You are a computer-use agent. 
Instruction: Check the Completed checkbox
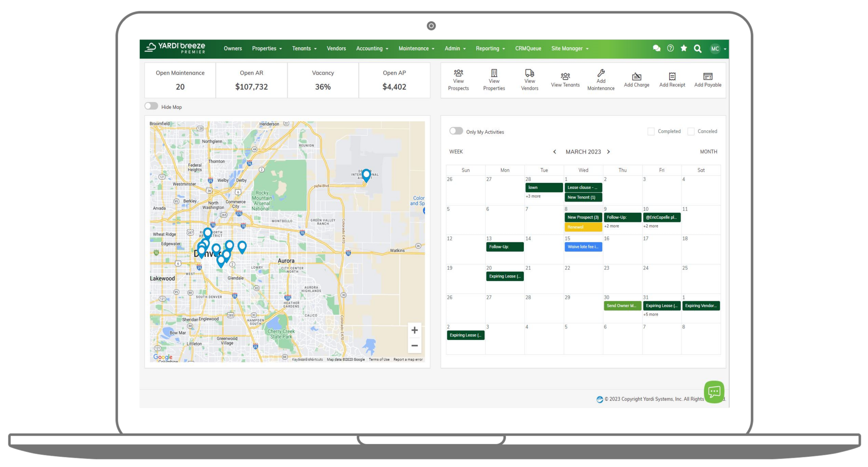(x=651, y=131)
